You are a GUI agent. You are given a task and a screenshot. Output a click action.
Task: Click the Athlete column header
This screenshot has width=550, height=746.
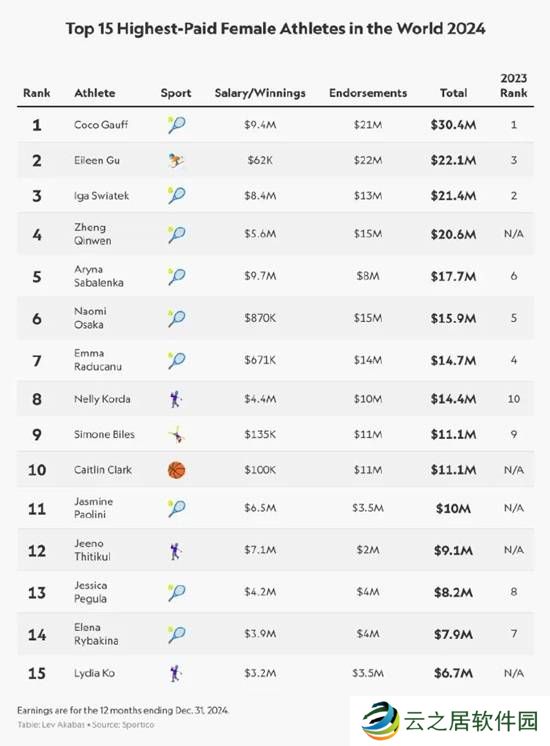point(95,93)
